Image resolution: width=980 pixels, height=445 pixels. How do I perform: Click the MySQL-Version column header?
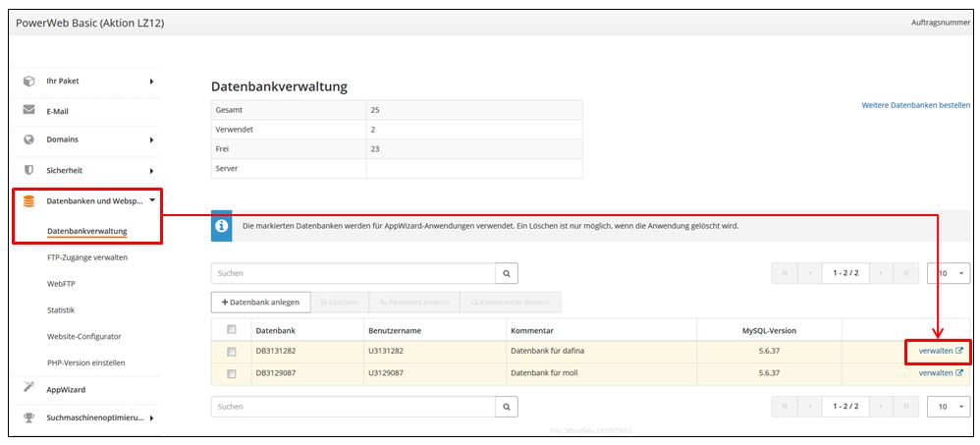coord(769,330)
